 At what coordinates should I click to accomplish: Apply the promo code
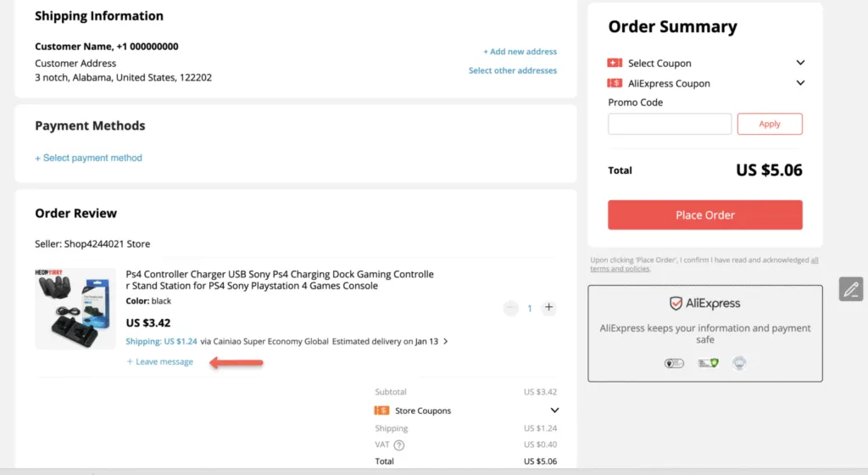click(770, 124)
